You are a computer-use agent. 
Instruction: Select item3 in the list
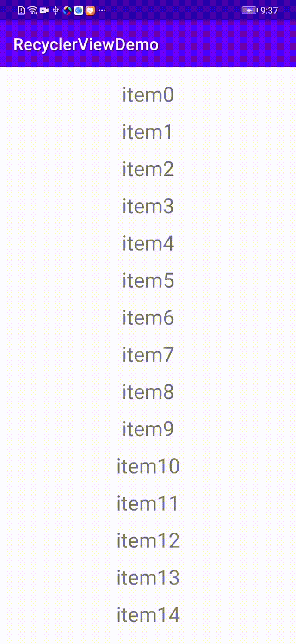point(148,206)
